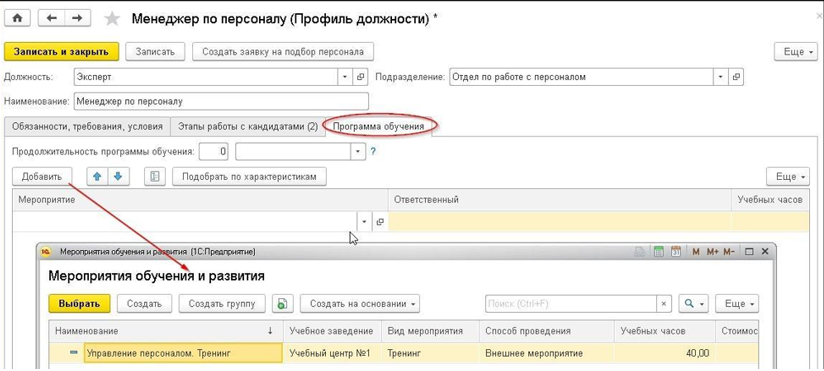Click the Записать и закрыть button
Image resolution: width=824 pixels, height=371 pixels.
(x=61, y=51)
